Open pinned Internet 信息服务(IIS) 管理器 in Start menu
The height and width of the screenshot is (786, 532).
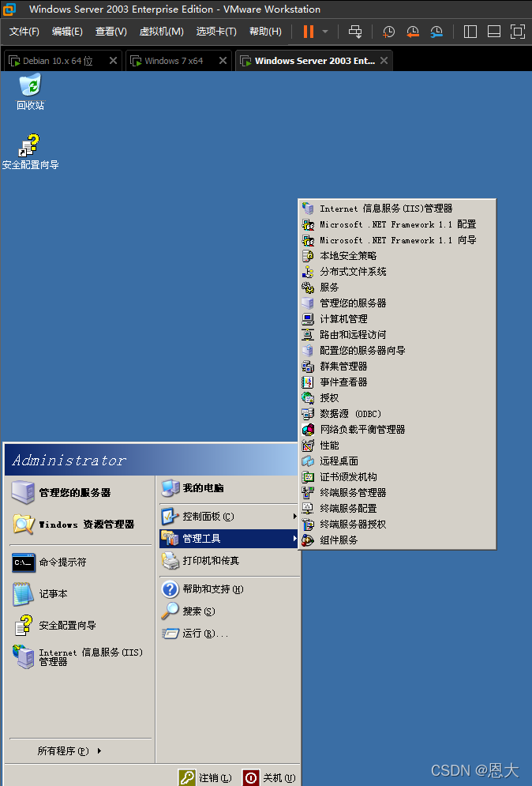[x=81, y=656]
